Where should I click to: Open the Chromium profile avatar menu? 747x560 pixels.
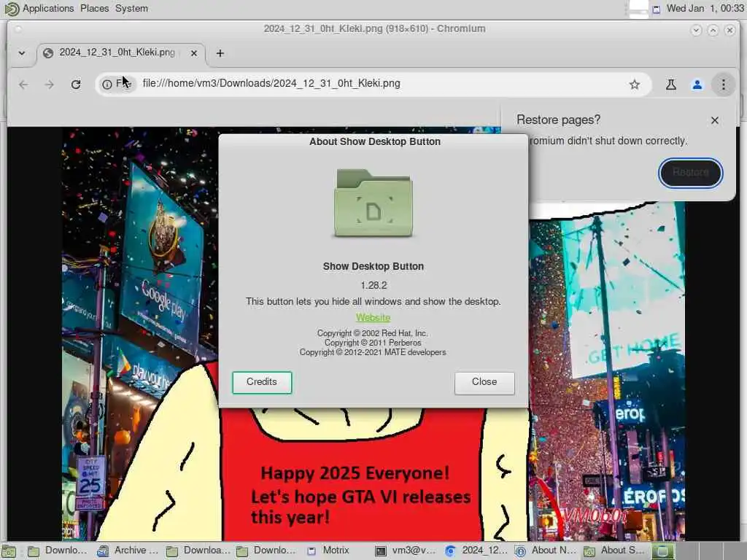point(697,85)
